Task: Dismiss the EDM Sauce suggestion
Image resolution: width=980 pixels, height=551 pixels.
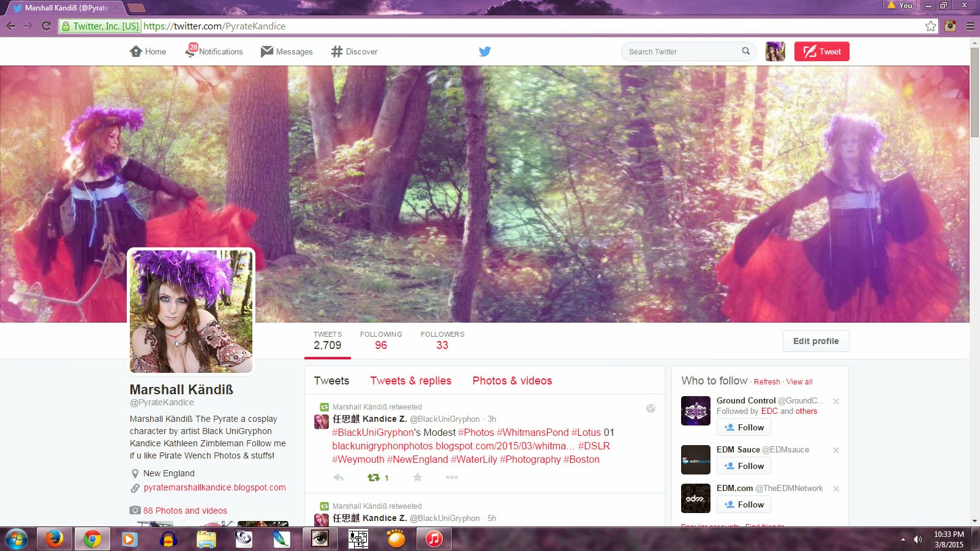Action: [836, 451]
